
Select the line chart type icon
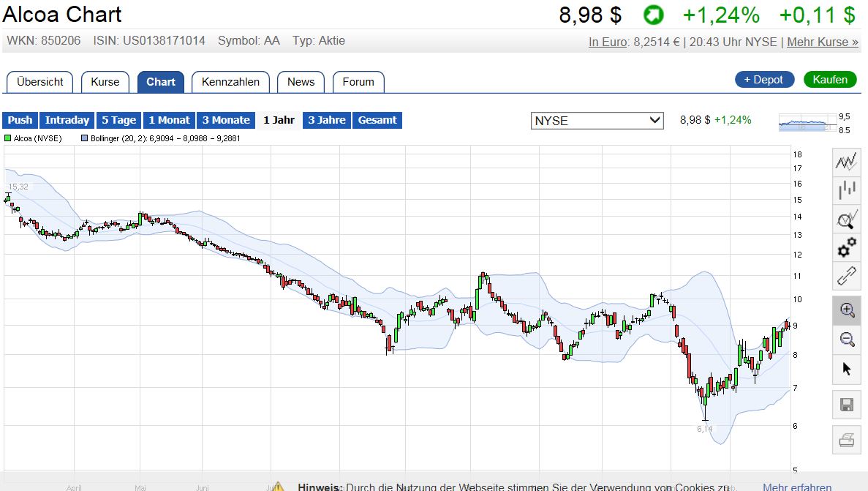click(x=846, y=162)
